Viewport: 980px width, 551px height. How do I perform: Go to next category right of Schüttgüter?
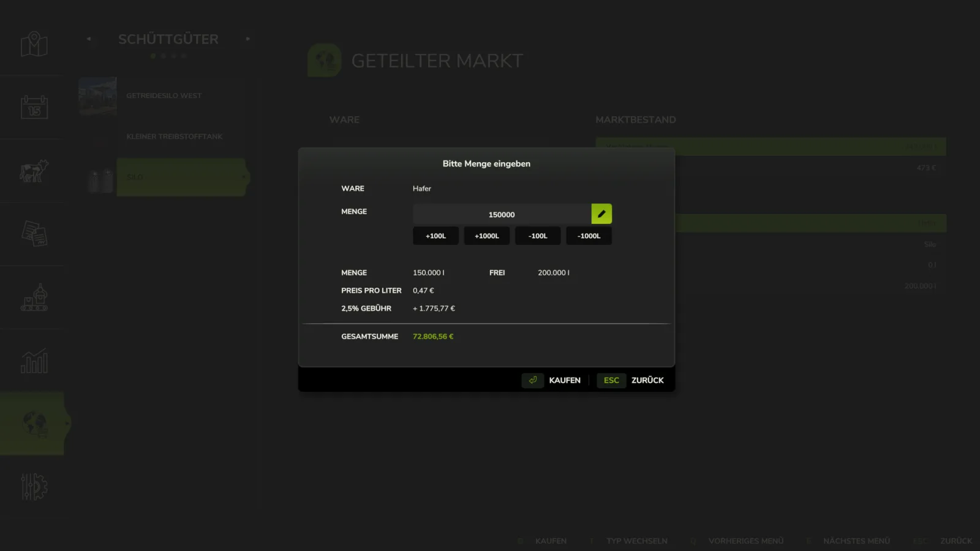247,39
